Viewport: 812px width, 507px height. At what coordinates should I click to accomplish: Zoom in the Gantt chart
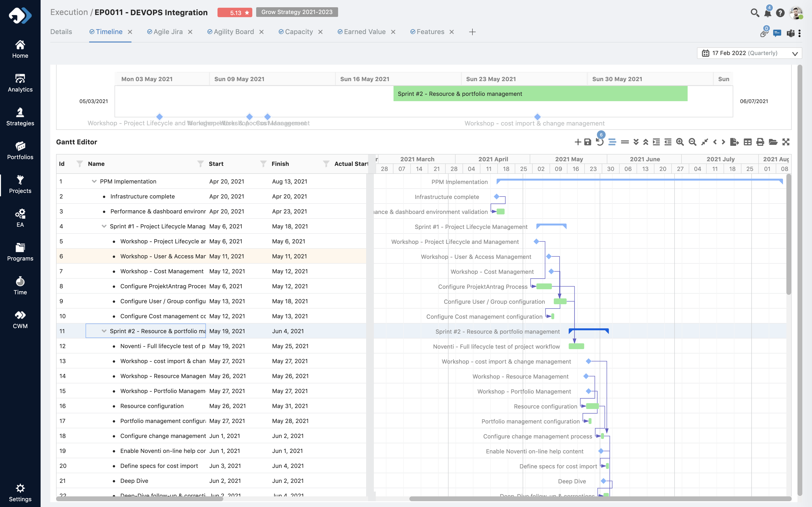tap(680, 142)
